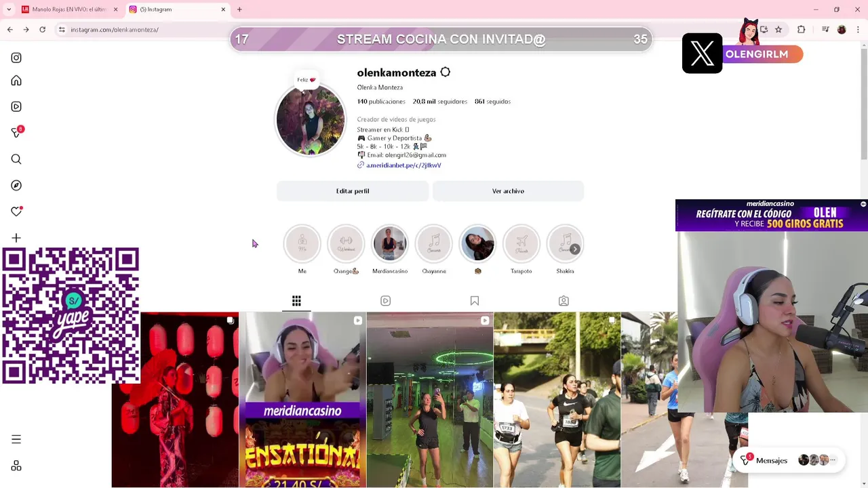This screenshot has height=488, width=868.
Task: Open media controls icon in toolbar
Action: 825,30
